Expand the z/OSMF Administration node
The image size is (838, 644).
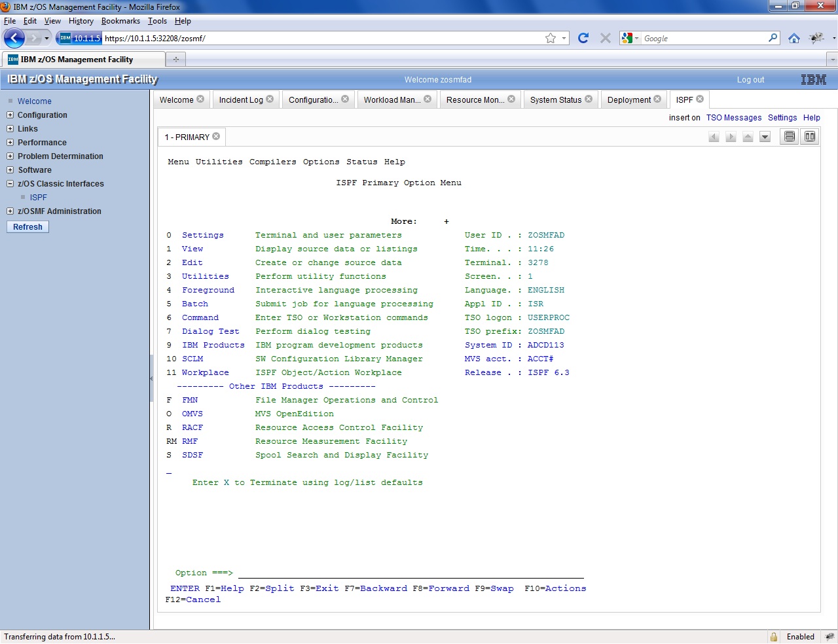coord(10,211)
